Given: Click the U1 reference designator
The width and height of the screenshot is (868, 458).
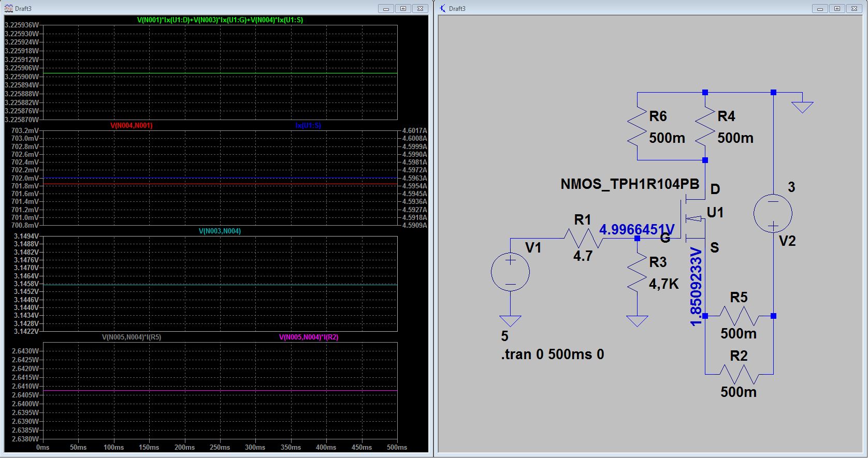Looking at the screenshot, I should click(715, 213).
